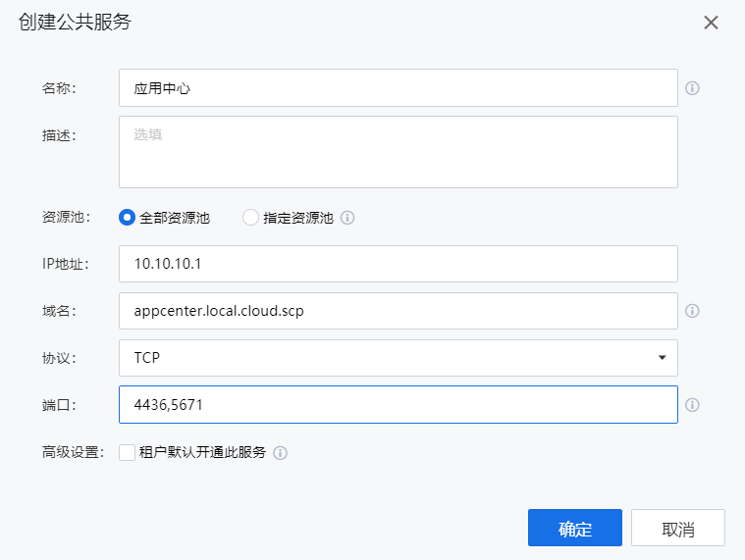Image resolution: width=745 pixels, height=560 pixels.
Task: Click the 名称 field containing 应用中心
Action: (398, 87)
